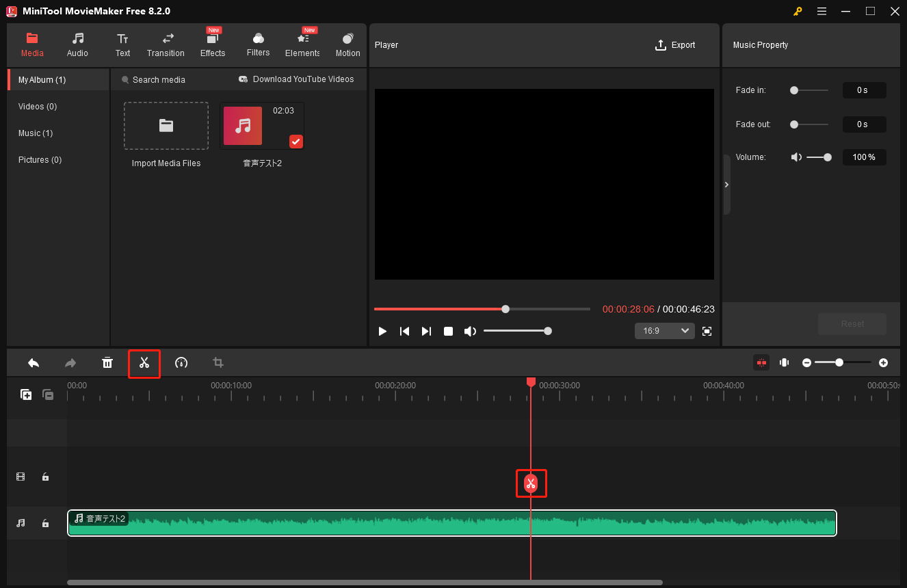Click the Fade out value field
The height and width of the screenshot is (588, 907).
864,124
